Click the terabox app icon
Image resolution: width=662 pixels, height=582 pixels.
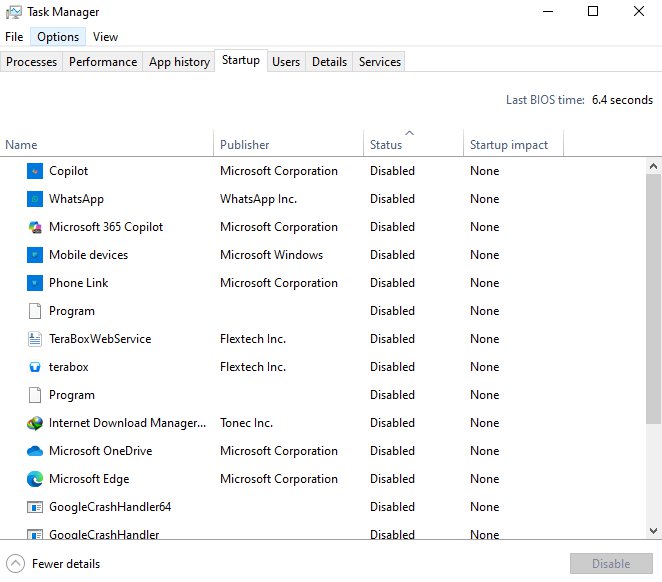(x=35, y=367)
